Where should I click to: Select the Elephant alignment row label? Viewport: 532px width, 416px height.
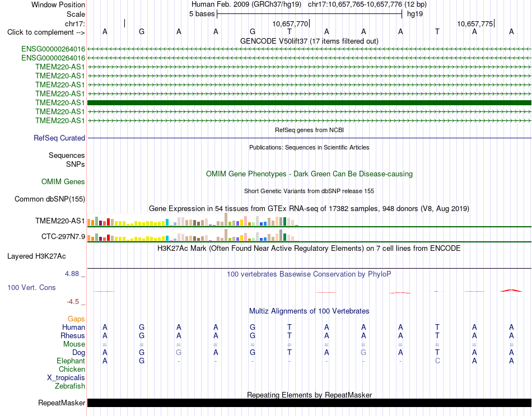point(71,361)
